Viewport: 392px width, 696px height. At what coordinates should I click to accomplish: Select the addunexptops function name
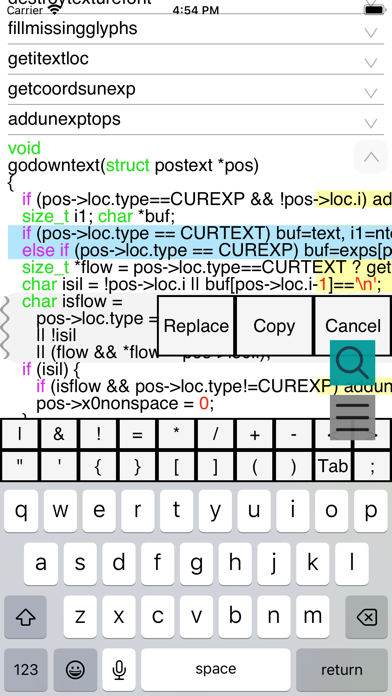[x=64, y=119]
